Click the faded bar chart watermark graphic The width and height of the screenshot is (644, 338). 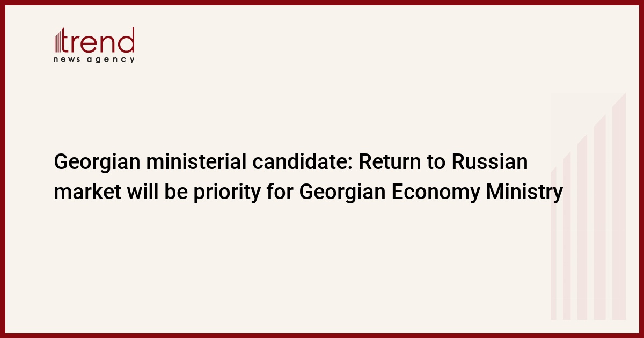tap(588, 209)
